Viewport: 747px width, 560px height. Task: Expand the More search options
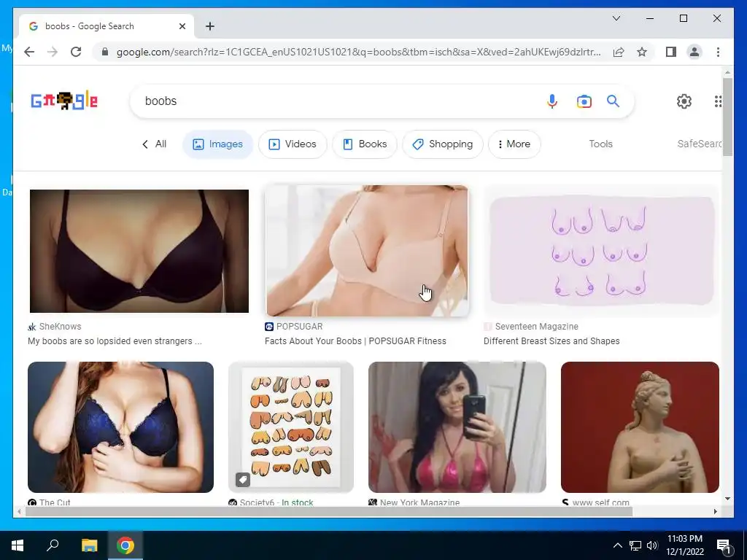tap(514, 144)
